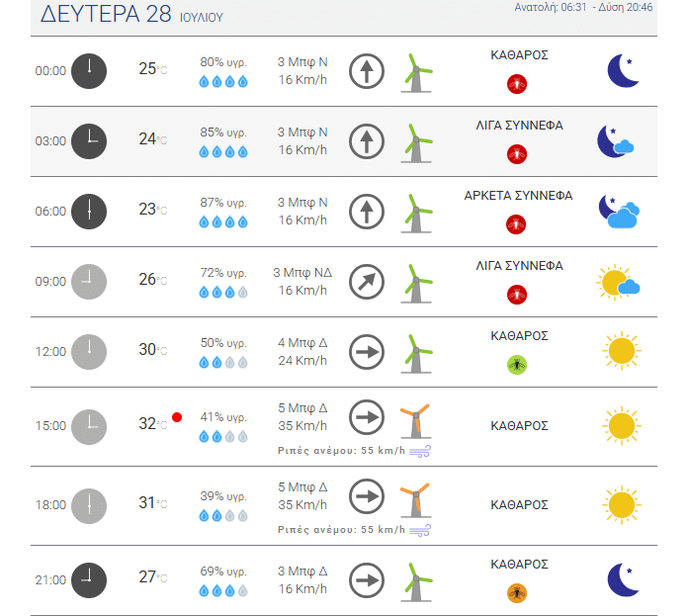Click the moon with clouds icon at 06:00

(619, 212)
